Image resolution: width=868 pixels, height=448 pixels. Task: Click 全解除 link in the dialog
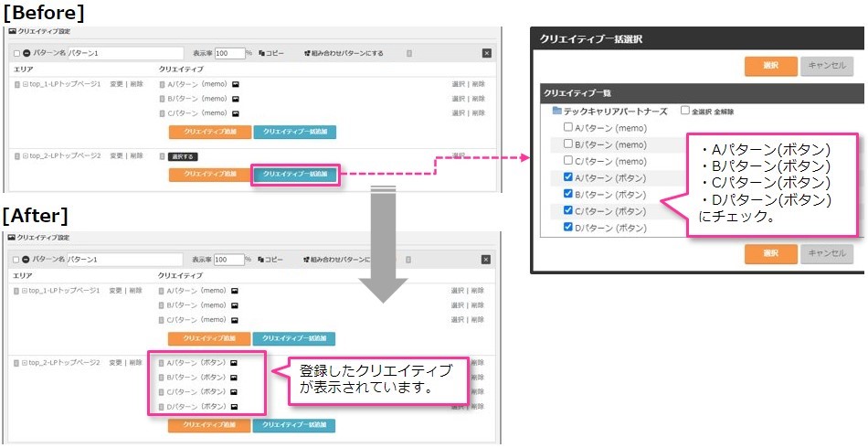coord(724,112)
